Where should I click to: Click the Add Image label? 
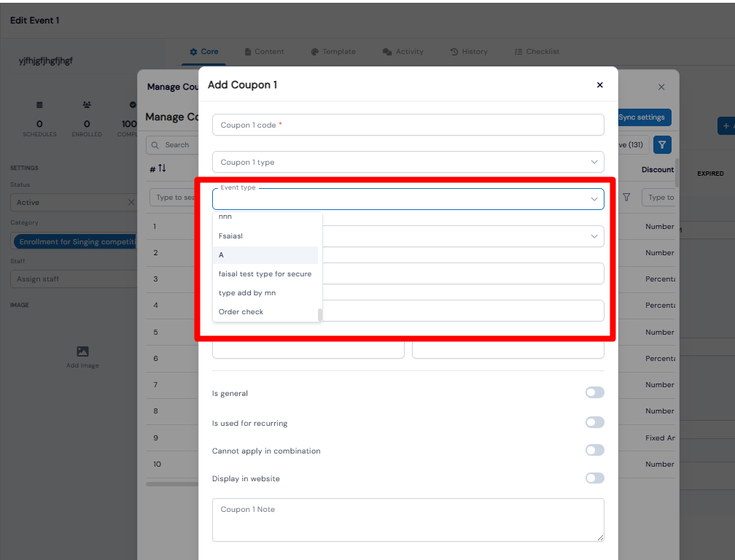82,365
